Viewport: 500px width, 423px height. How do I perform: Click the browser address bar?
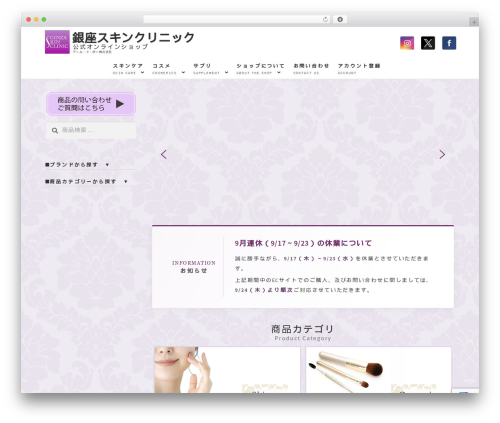tap(237, 19)
